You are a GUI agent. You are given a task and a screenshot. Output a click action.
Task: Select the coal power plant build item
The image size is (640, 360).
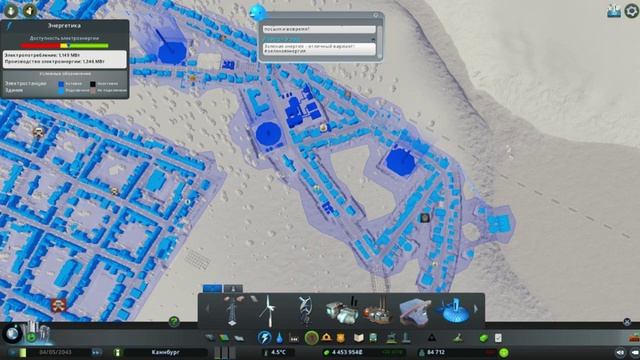coord(341,312)
